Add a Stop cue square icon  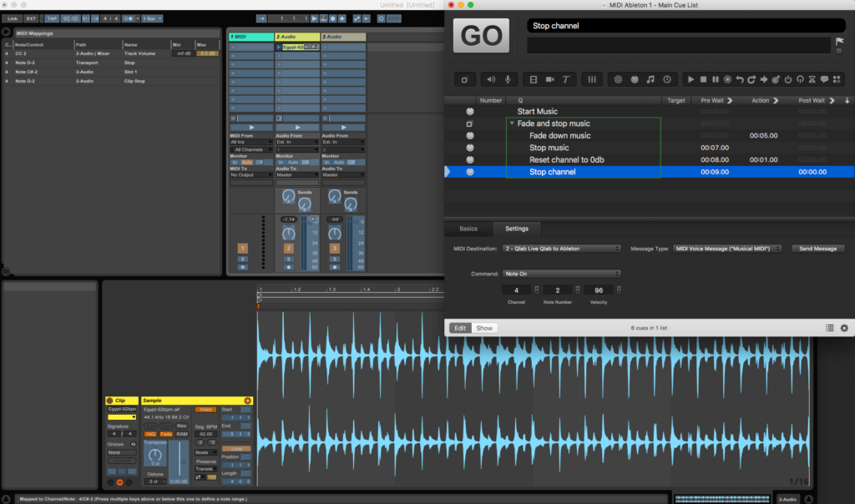pos(703,79)
